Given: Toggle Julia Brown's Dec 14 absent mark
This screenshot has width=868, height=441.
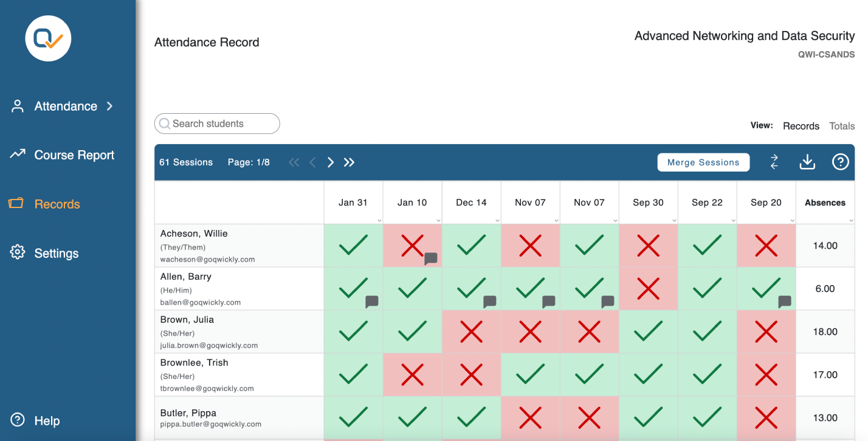Looking at the screenshot, I should [471, 332].
